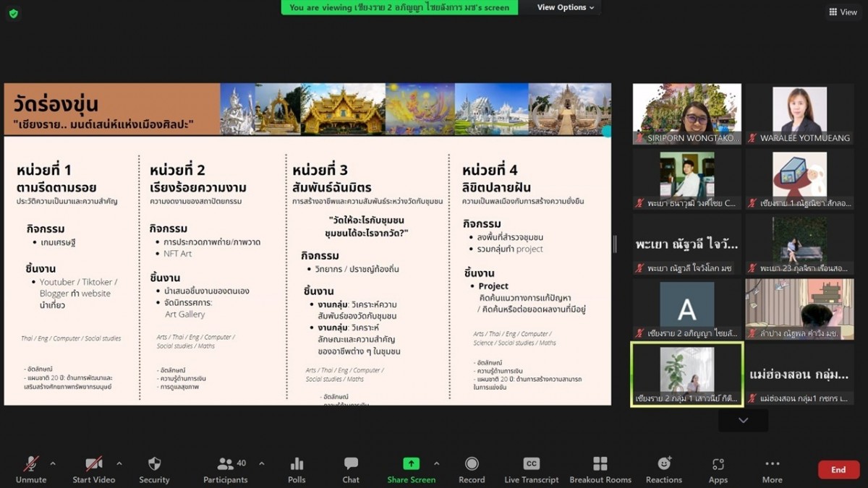Screen dimensions: 868x488
Task: Expand share options caret beside Share Screen
Action: (436, 463)
